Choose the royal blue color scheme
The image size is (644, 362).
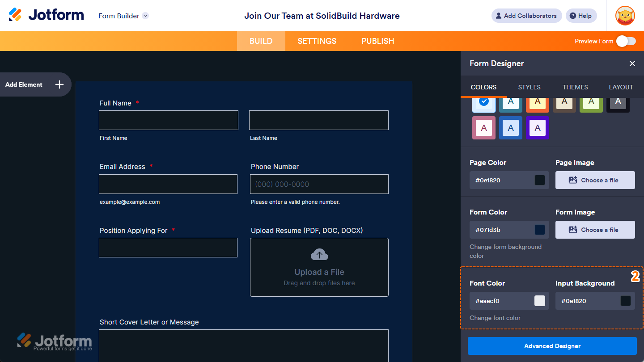511,128
